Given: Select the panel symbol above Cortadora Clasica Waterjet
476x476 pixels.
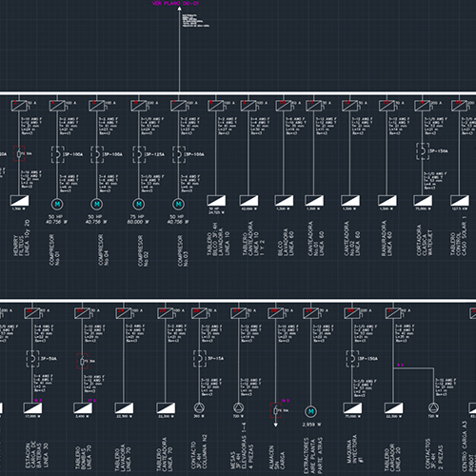Looking at the screenshot, I should coord(423,201).
